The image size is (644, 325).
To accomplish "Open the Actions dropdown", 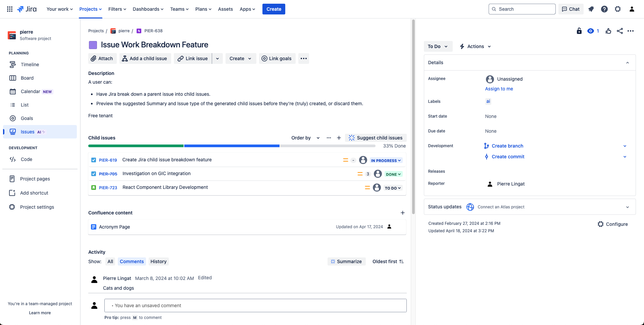I will coord(475,46).
